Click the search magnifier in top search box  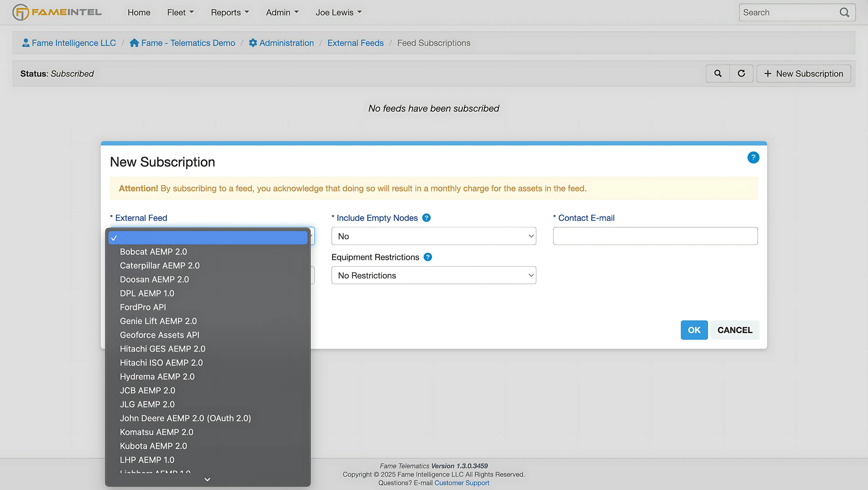[x=844, y=12]
